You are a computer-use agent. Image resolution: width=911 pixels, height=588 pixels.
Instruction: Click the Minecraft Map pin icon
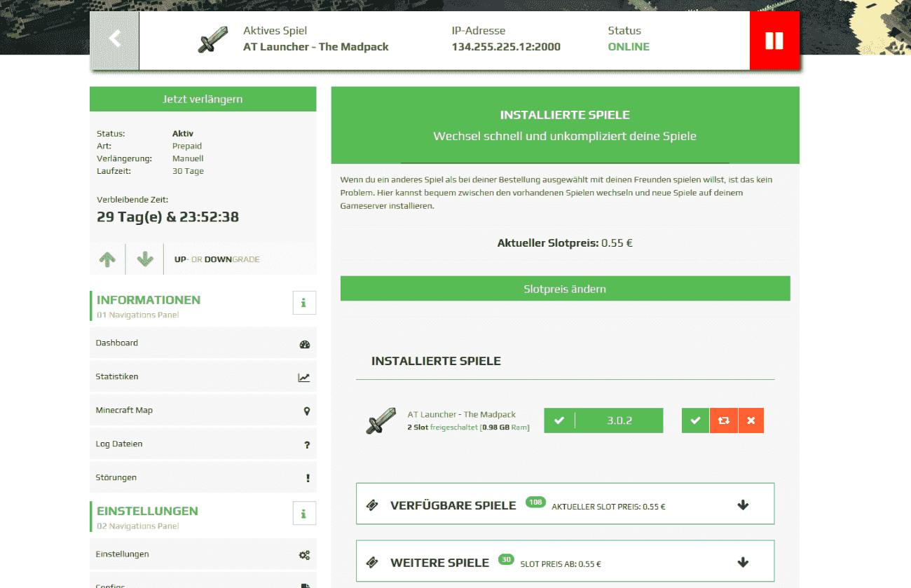[x=307, y=411]
